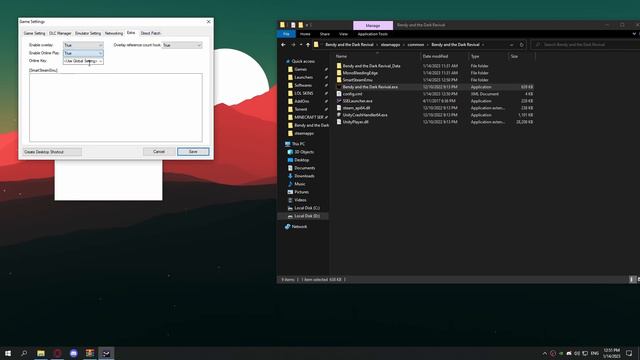
Task: Open the Launchers pinned folder
Action: coord(303,77)
